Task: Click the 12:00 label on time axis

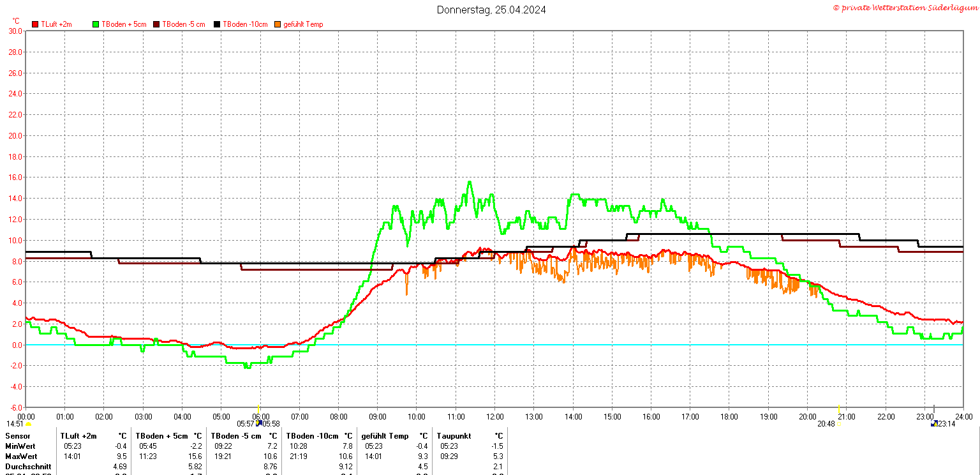Action: pyautogui.click(x=494, y=417)
